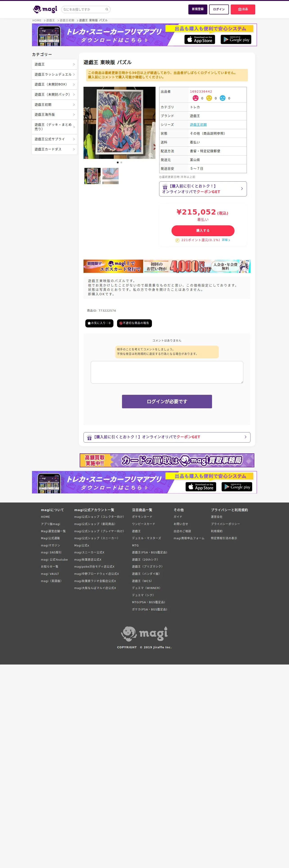Expand 遊戯王海外版 category chevron

point(74,114)
